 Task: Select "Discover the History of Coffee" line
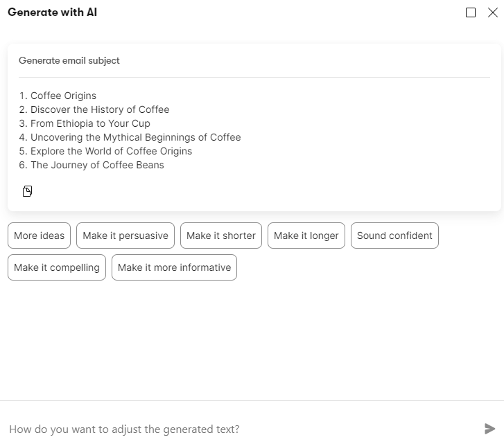94,109
